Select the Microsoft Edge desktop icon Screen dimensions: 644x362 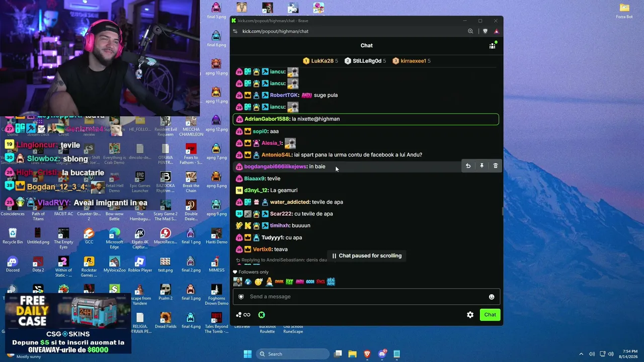pyautogui.click(x=115, y=238)
